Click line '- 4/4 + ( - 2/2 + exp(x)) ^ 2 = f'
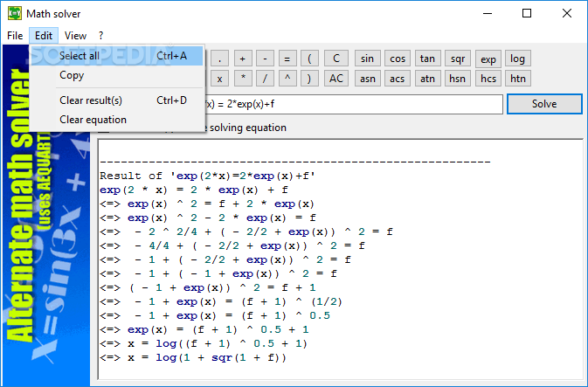The image size is (588, 387). tap(232, 246)
